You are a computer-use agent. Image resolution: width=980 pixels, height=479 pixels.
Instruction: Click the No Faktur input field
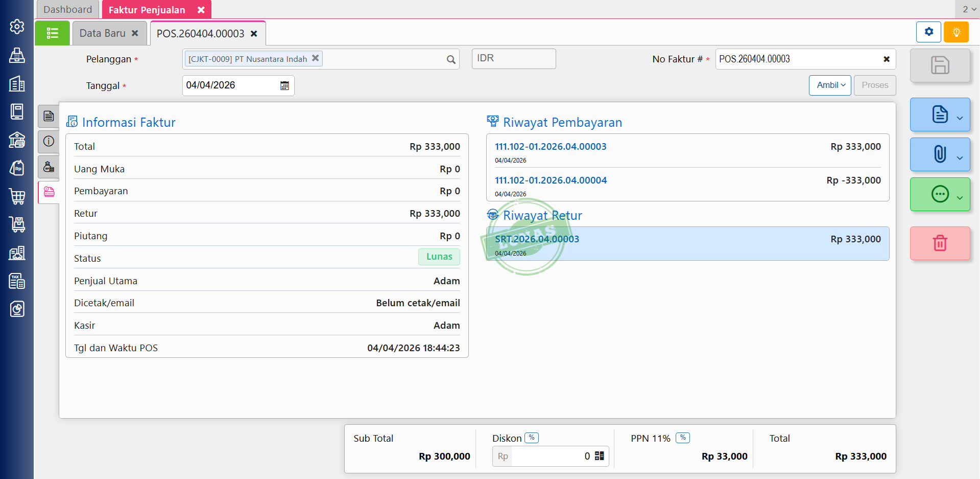(797, 59)
